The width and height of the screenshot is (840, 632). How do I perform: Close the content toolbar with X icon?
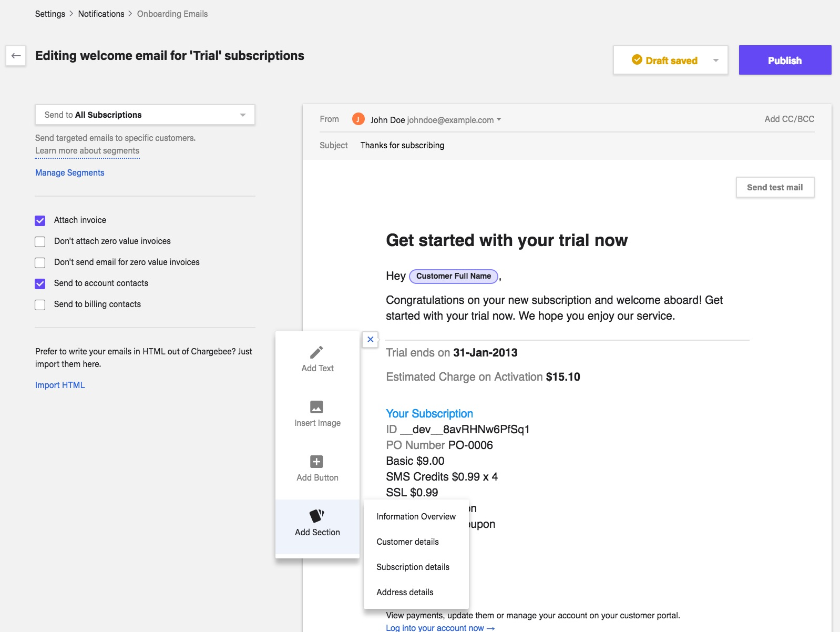(x=371, y=340)
